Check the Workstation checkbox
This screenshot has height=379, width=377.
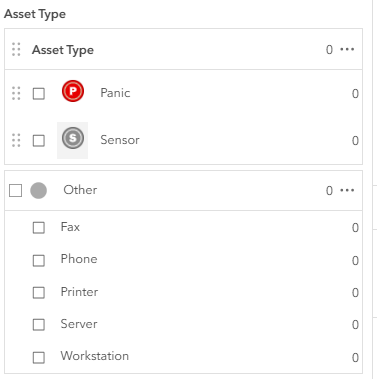tap(39, 357)
